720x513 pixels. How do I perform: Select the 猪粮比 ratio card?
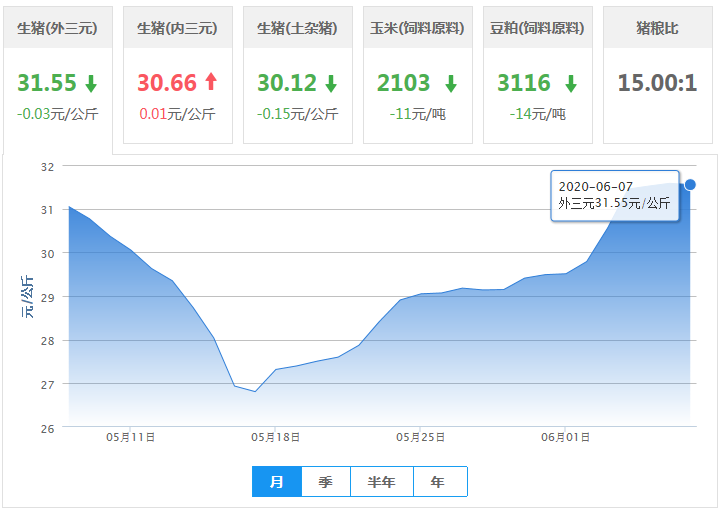[657, 28]
